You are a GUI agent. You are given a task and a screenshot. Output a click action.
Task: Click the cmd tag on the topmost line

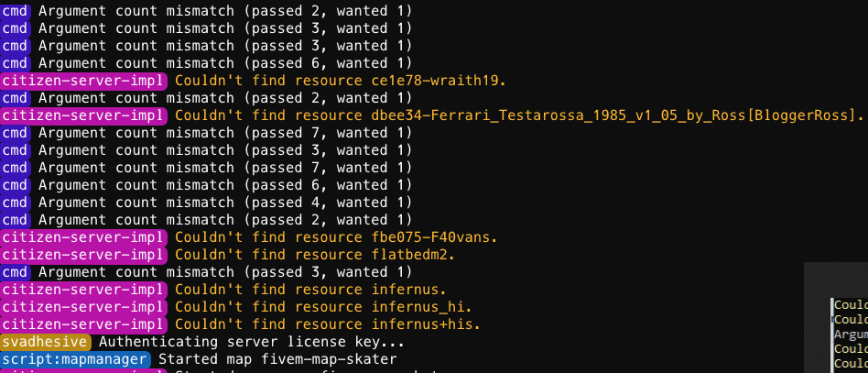[16, 11]
